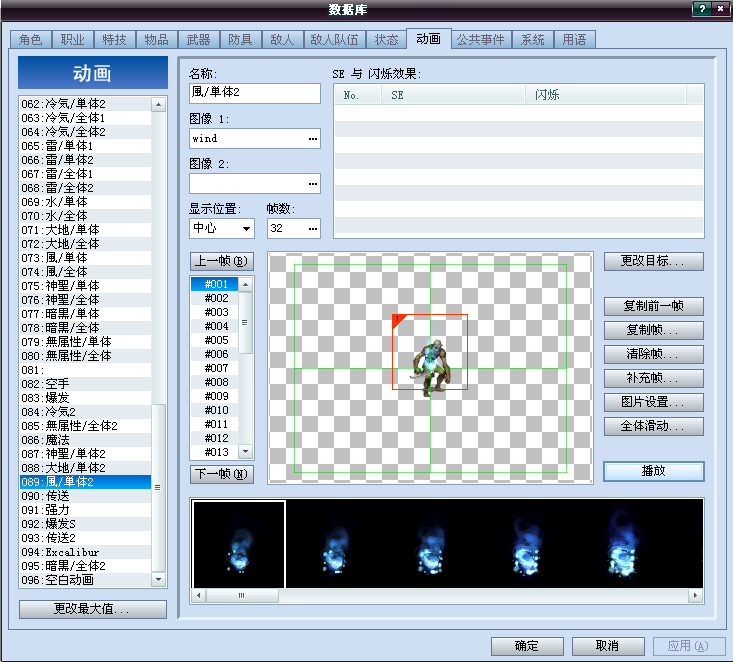The width and height of the screenshot is (733, 662).
Task: Click the 上一帧 (B) button
Action: (x=222, y=261)
